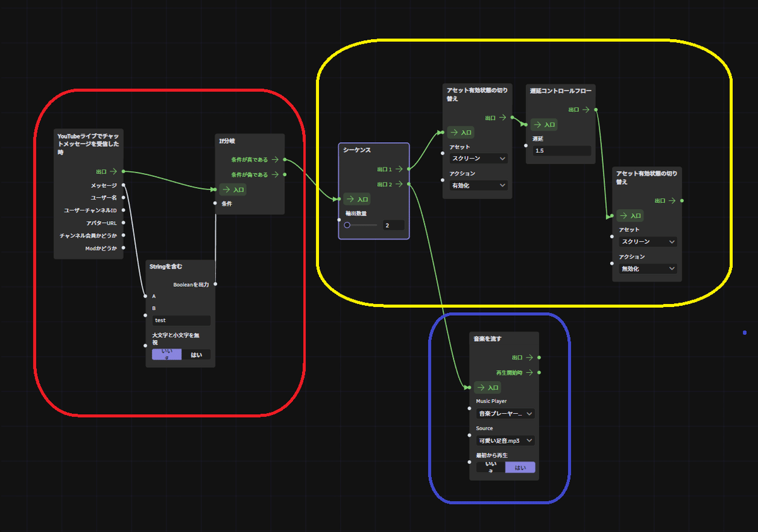Screen dimensions: 758x532
Task: Select the Stringを含む node title
Action: coord(165,267)
